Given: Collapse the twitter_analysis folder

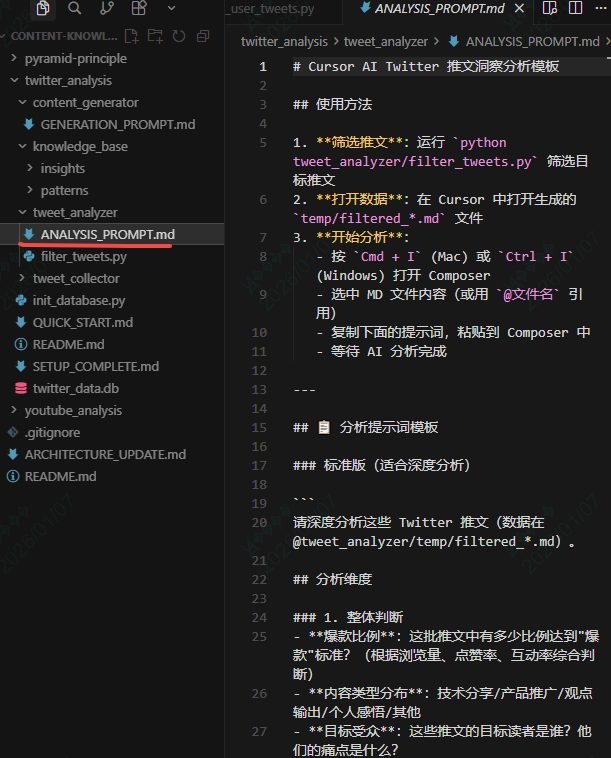Looking at the screenshot, I should point(68,81).
